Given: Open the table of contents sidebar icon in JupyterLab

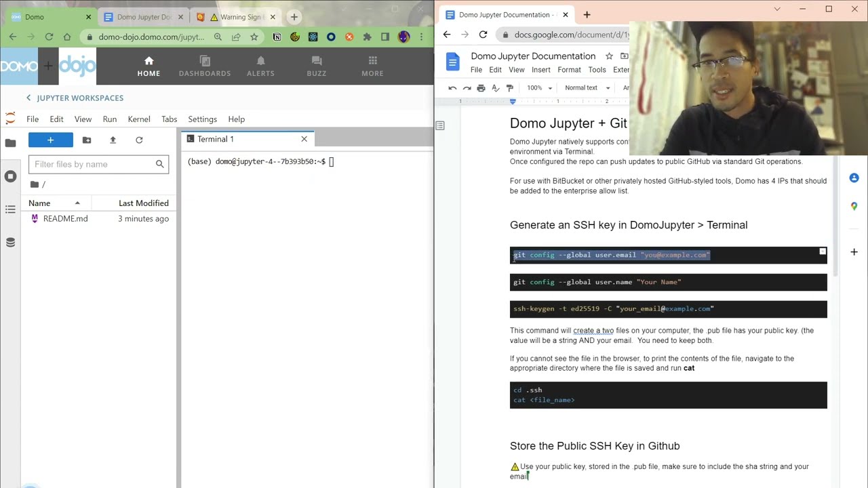Looking at the screenshot, I should coord(10,209).
